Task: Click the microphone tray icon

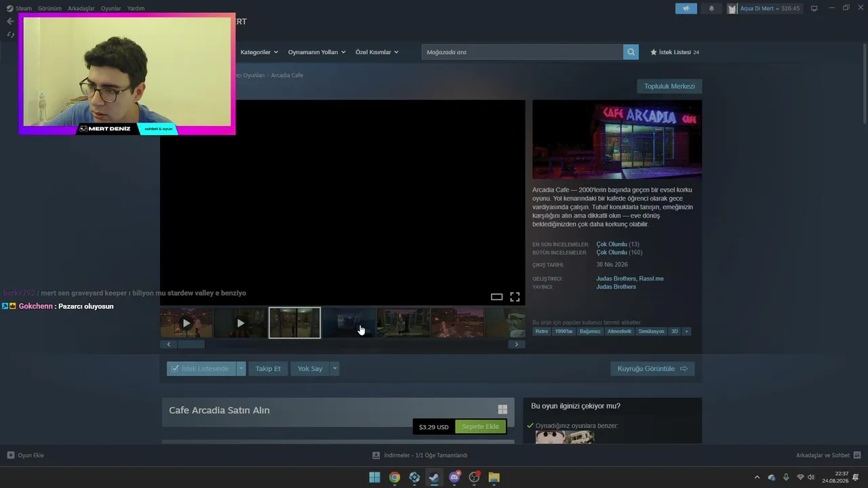Action: (x=786, y=478)
